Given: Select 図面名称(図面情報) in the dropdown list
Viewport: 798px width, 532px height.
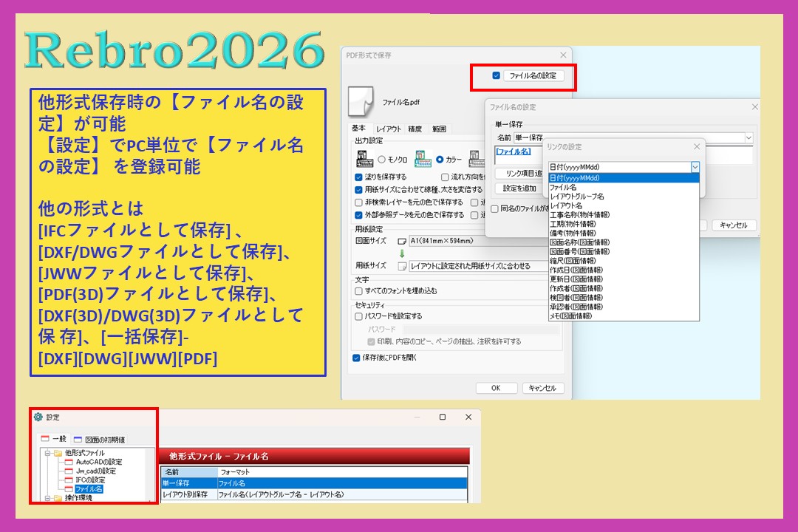Looking at the screenshot, I should click(624, 242).
